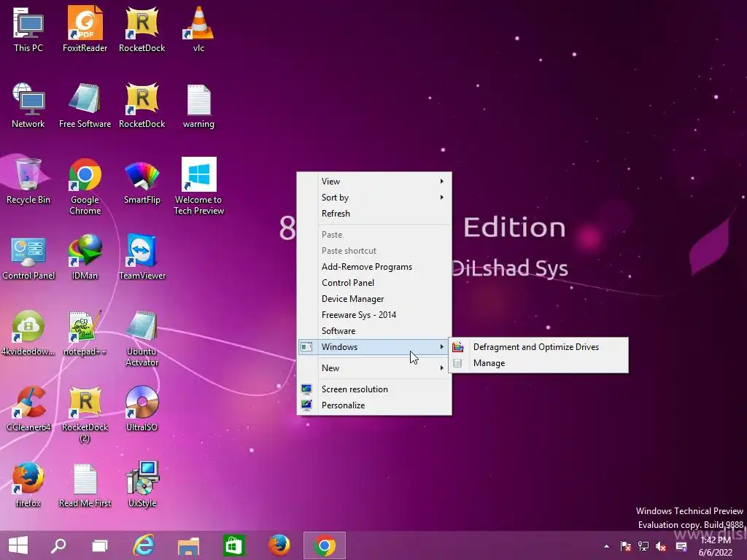Choose Personalize in context menu
The height and width of the screenshot is (560, 747).
tap(374, 405)
